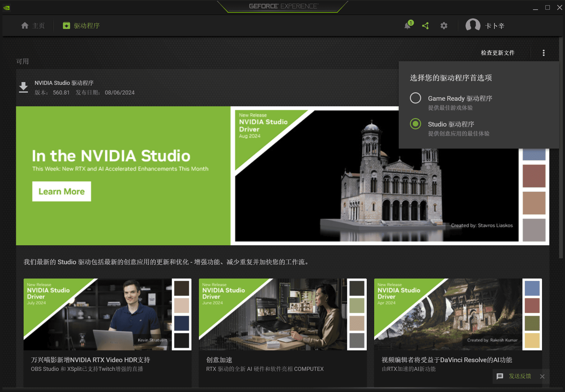
Task: Select the Studio 驱动程序 radio button
Action: [416, 124]
